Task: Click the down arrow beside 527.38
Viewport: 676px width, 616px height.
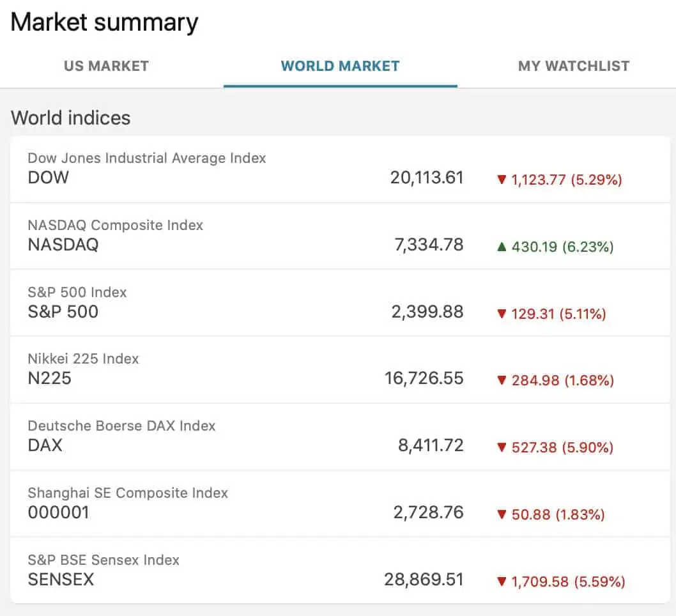Action: [x=502, y=447]
